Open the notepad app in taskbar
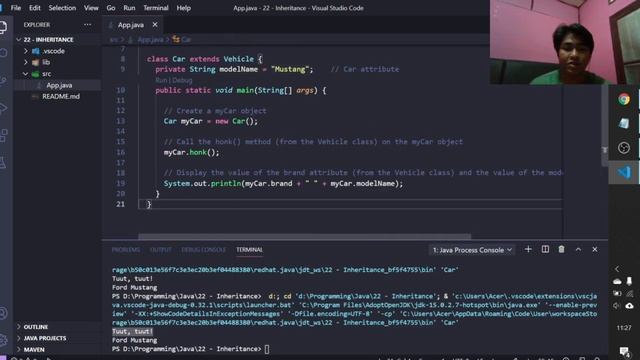The image size is (640, 360). [x=624, y=123]
